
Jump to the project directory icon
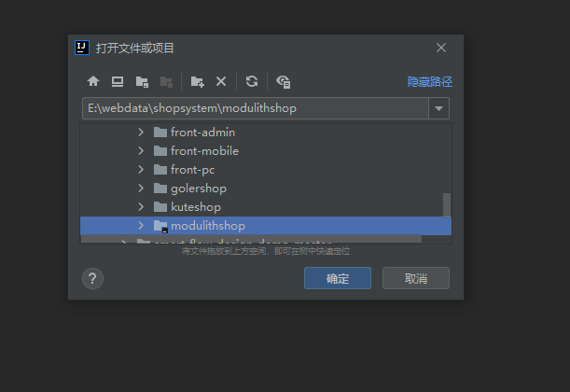(x=142, y=81)
